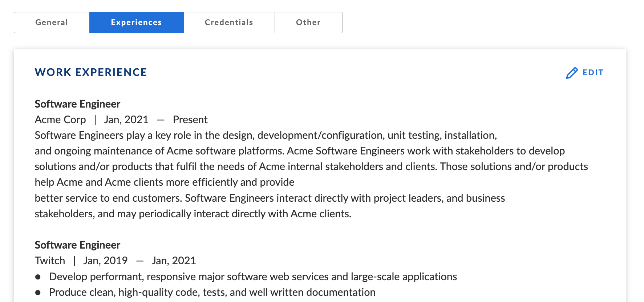Select the Experiences tab
Image resolution: width=644 pixels, height=302 pixels.
click(x=136, y=23)
